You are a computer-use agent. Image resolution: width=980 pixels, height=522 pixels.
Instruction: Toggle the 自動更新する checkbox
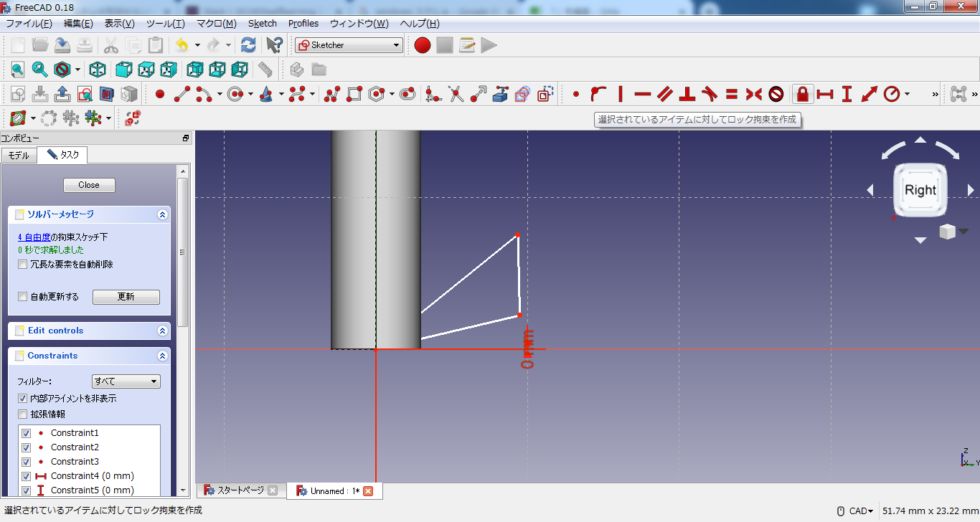pos(23,297)
